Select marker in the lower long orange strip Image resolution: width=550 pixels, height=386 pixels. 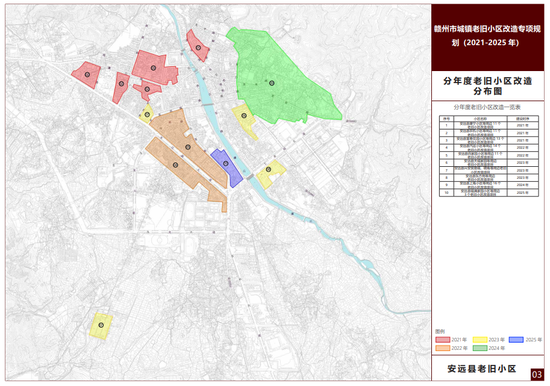175,165
